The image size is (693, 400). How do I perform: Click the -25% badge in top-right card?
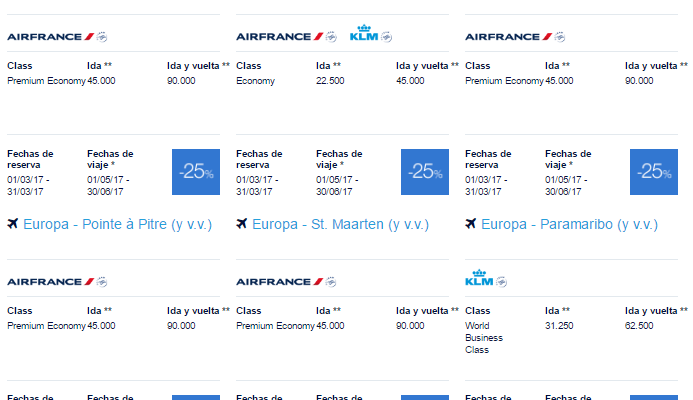654,172
